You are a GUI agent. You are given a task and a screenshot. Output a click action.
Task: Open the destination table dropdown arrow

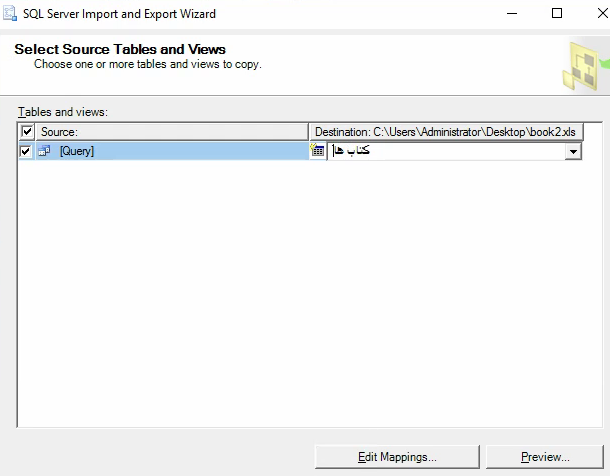(573, 151)
